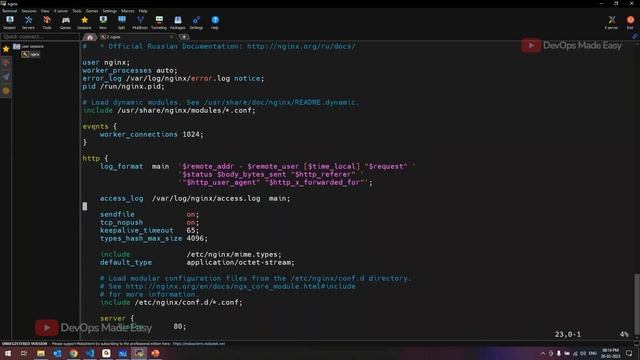The width and height of the screenshot is (640, 360).
Task: Click the 'worker_connections 1024;' line
Action: pos(151,134)
